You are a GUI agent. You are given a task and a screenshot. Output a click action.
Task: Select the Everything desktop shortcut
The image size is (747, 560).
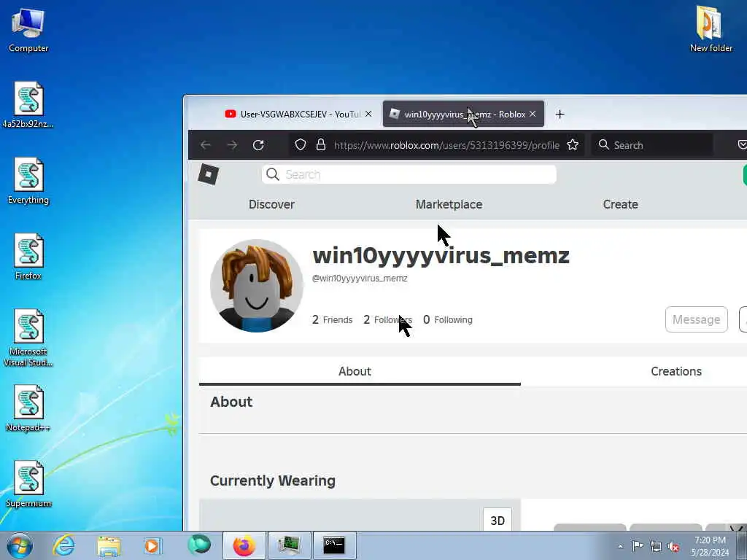tap(28, 182)
